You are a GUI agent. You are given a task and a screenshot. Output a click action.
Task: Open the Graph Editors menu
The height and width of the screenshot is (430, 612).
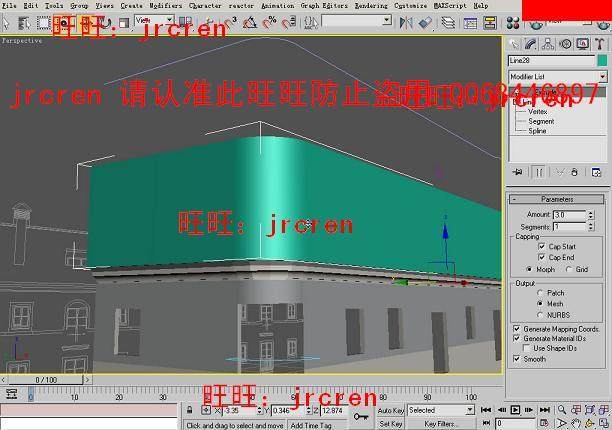tap(324, 6)
